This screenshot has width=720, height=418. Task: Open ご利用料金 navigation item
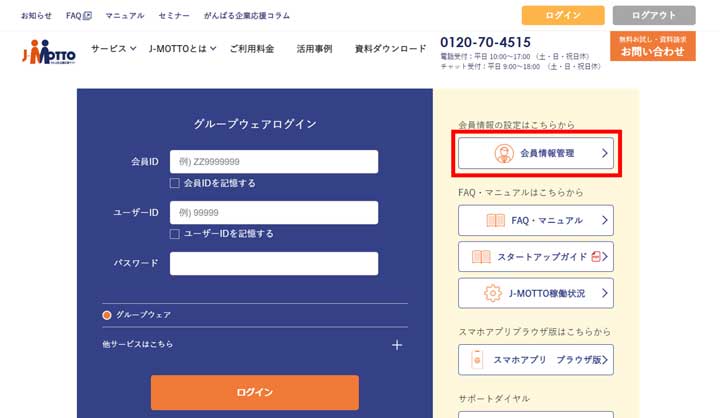(x=252, y=48)
